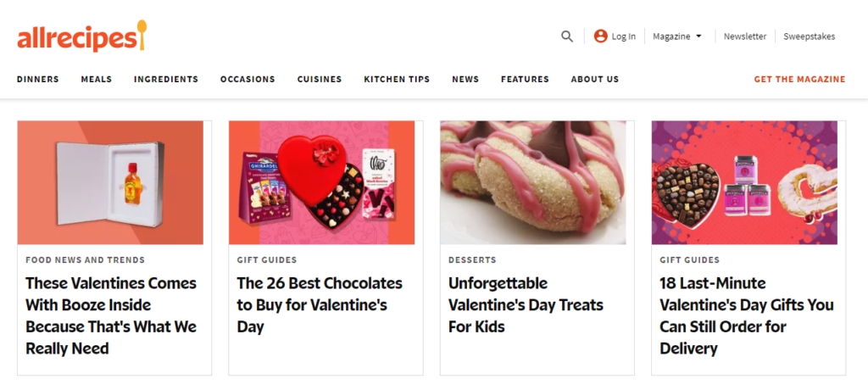Click the Food News and Trends category label

tap(86, 259)
